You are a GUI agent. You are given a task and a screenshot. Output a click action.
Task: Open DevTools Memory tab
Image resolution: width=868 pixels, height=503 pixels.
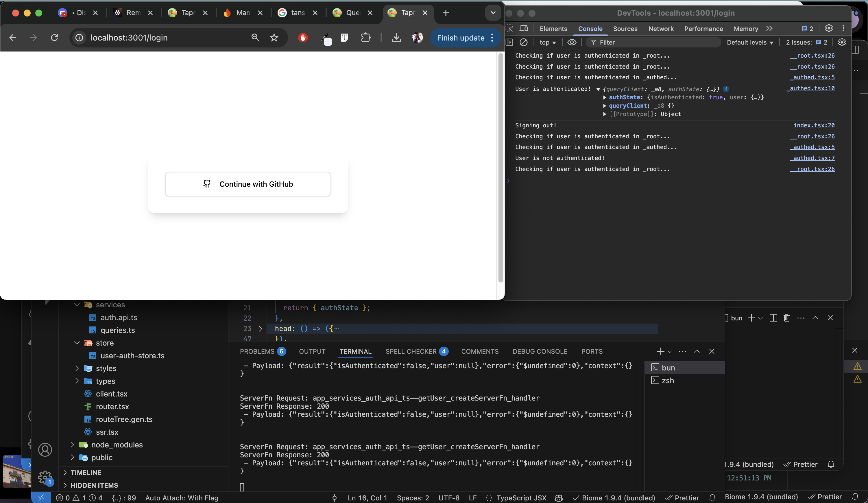746,29
